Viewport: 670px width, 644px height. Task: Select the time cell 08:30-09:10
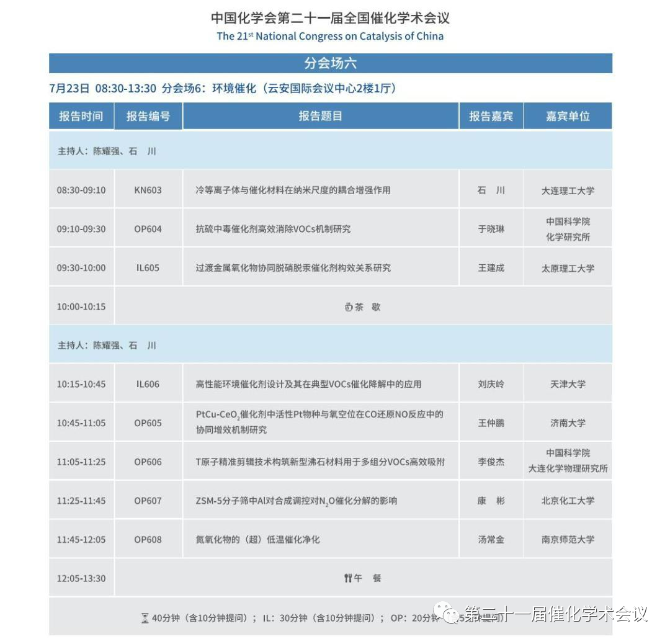[81, 190]
